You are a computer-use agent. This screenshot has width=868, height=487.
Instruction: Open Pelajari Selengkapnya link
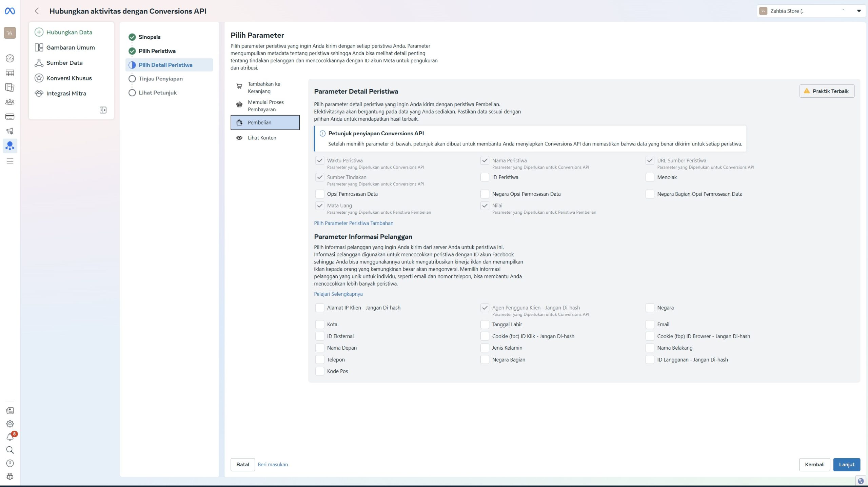[338, 294]
